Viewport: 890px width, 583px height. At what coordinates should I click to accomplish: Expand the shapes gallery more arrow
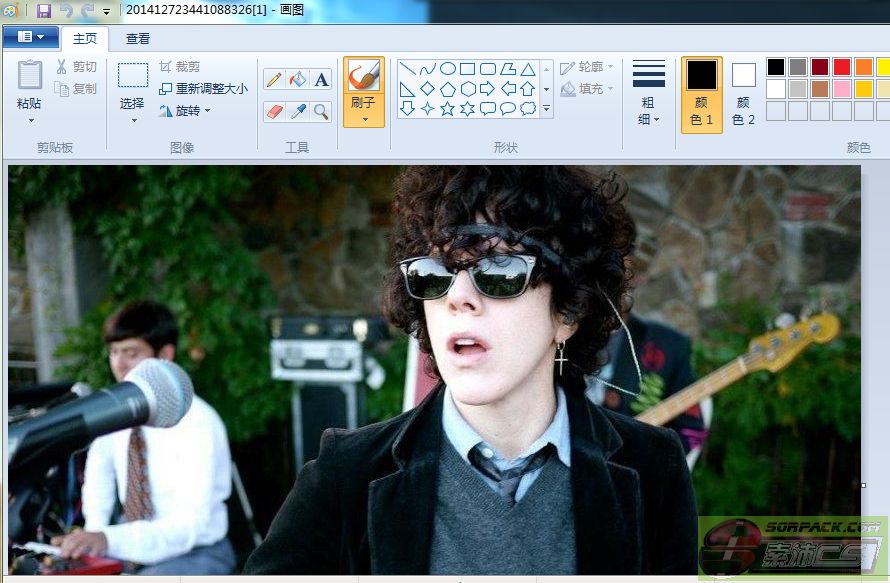point(547,109)
